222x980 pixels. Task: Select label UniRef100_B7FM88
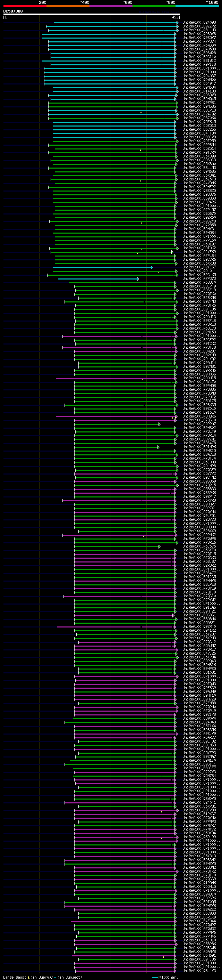tap(199, 703)
